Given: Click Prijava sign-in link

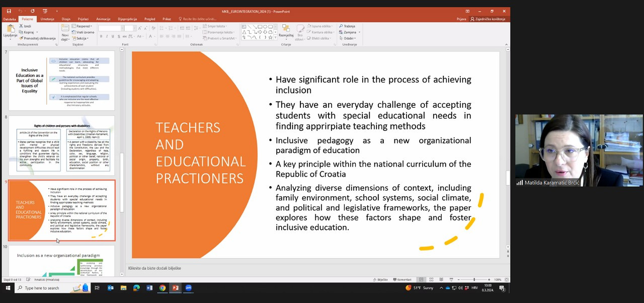Looking at the screenshot, I should click(461, 19).
